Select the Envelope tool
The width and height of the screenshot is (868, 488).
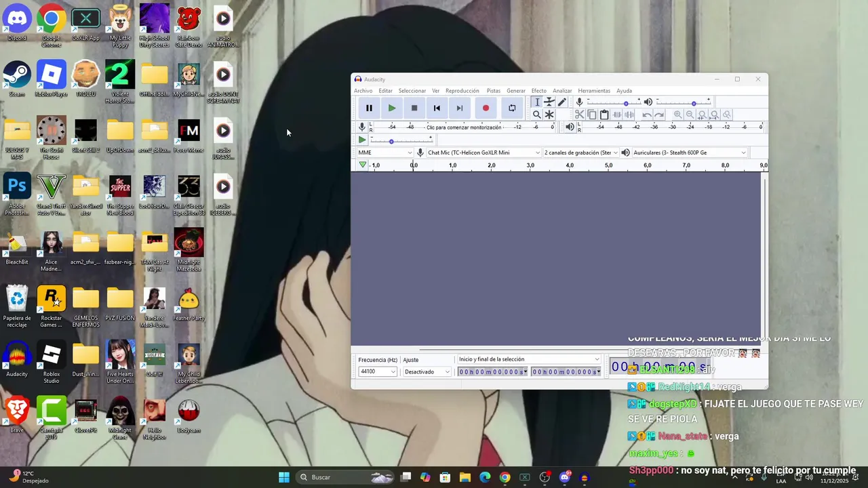(x=549, y=102)
